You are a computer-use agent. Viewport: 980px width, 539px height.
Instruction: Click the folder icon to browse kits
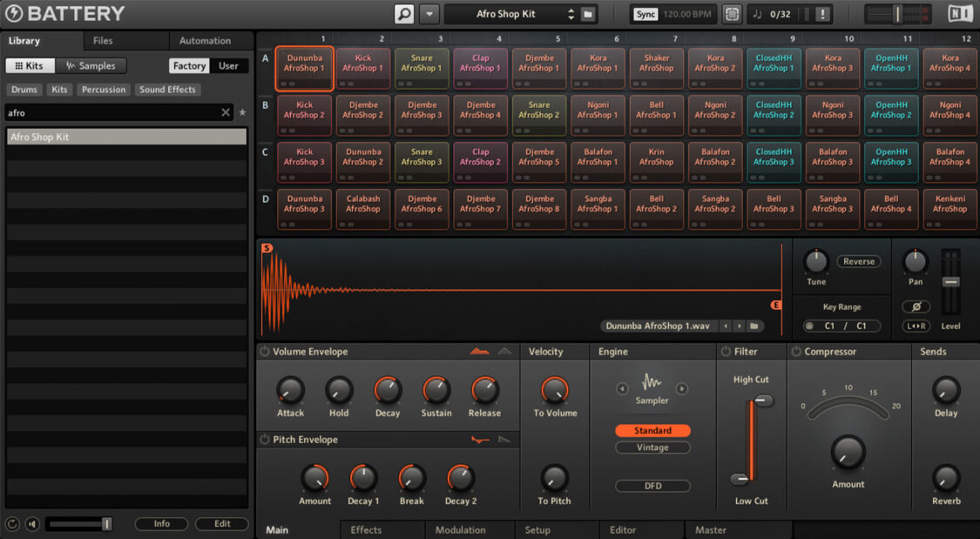[588, 14]
